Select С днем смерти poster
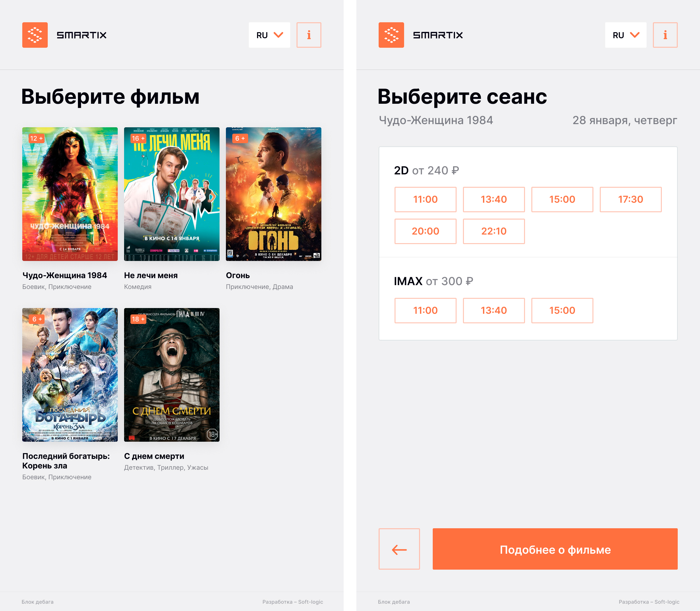Viewport: 700px width, 611px height. 172,375
